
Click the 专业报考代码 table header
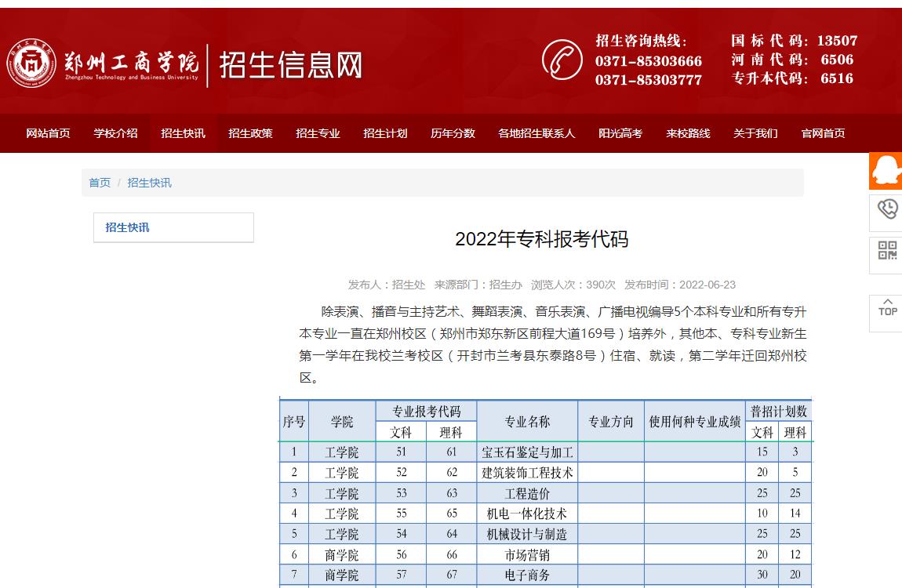click(x=426, y=412)
